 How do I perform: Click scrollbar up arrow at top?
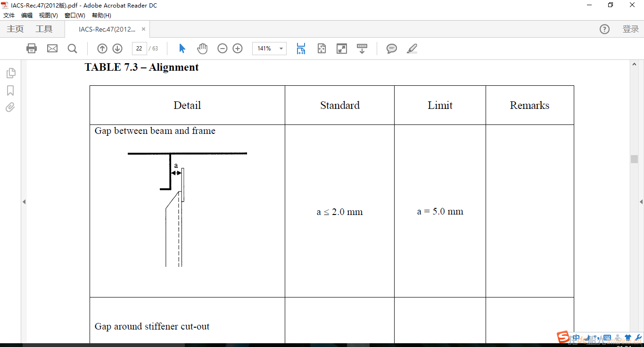635,64
